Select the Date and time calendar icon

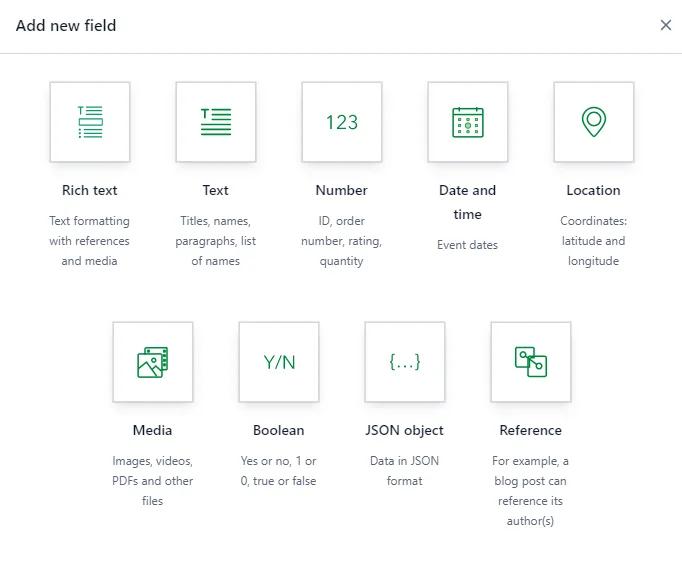(x=468, y=122)
